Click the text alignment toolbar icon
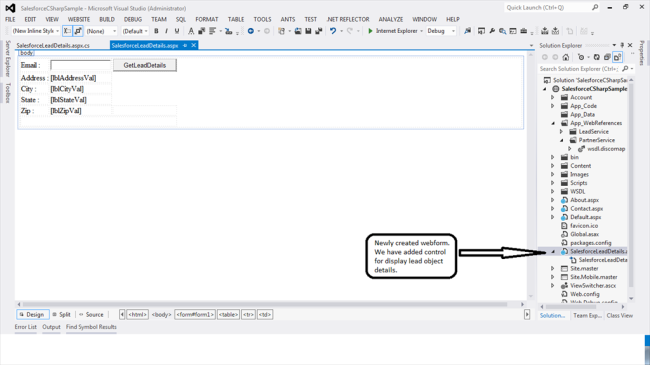 point(213,31)
